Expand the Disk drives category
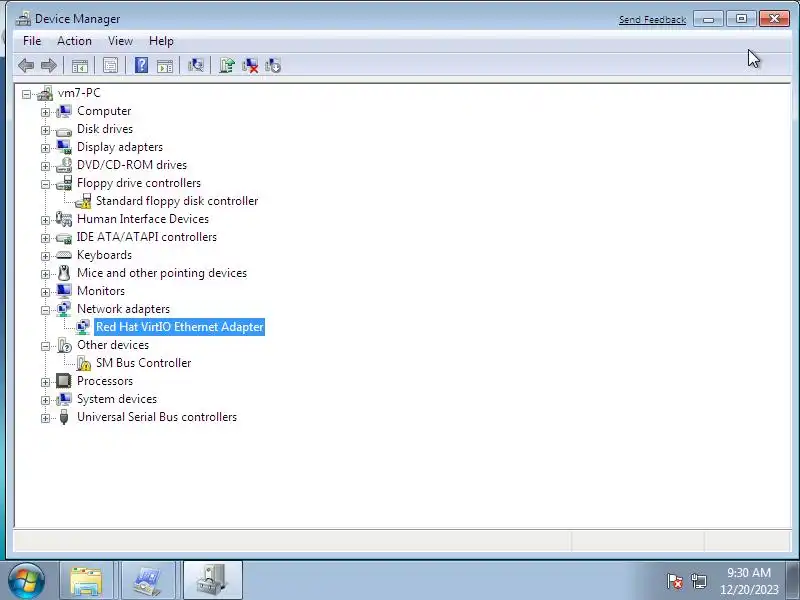Screen dimensions: 800x600 click(45, 130)
